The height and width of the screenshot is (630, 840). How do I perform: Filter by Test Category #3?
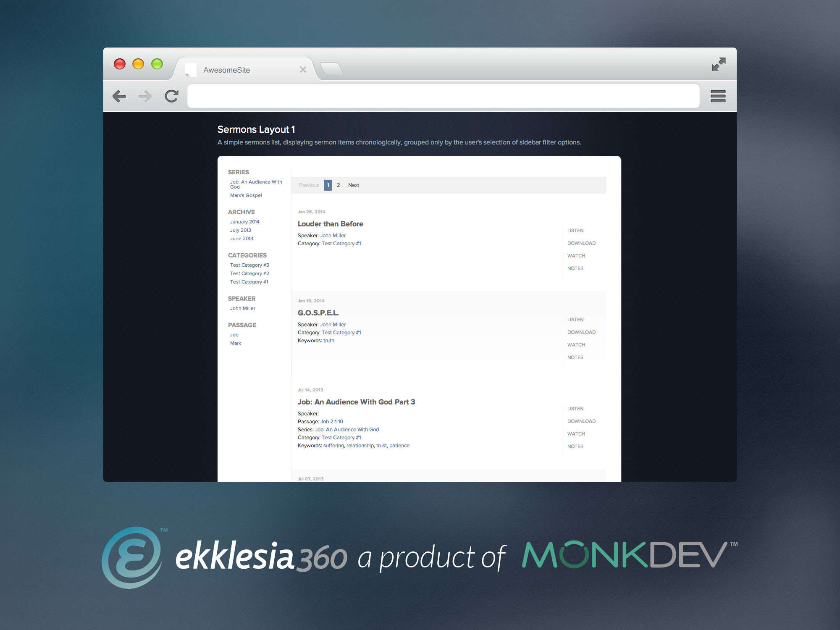249,265
